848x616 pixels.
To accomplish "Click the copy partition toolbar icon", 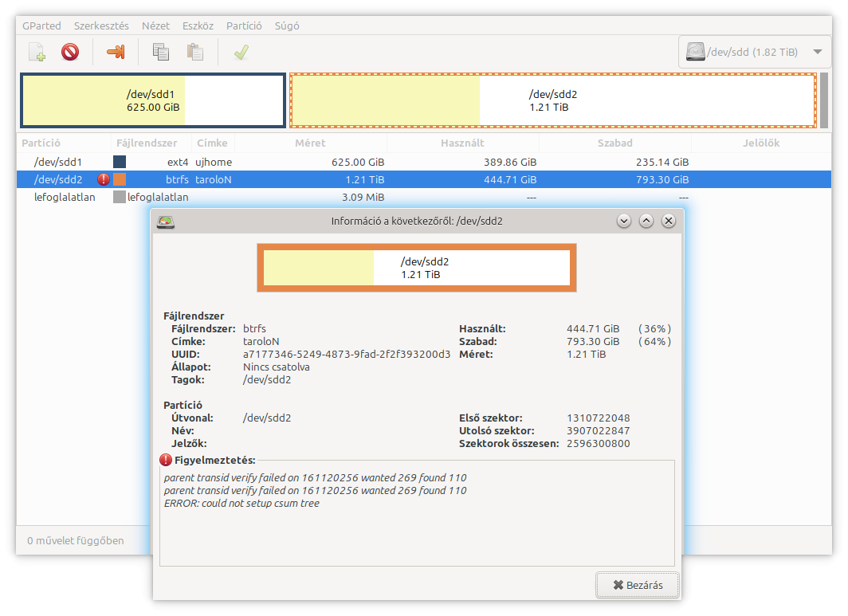I will [x=161, y=53].
